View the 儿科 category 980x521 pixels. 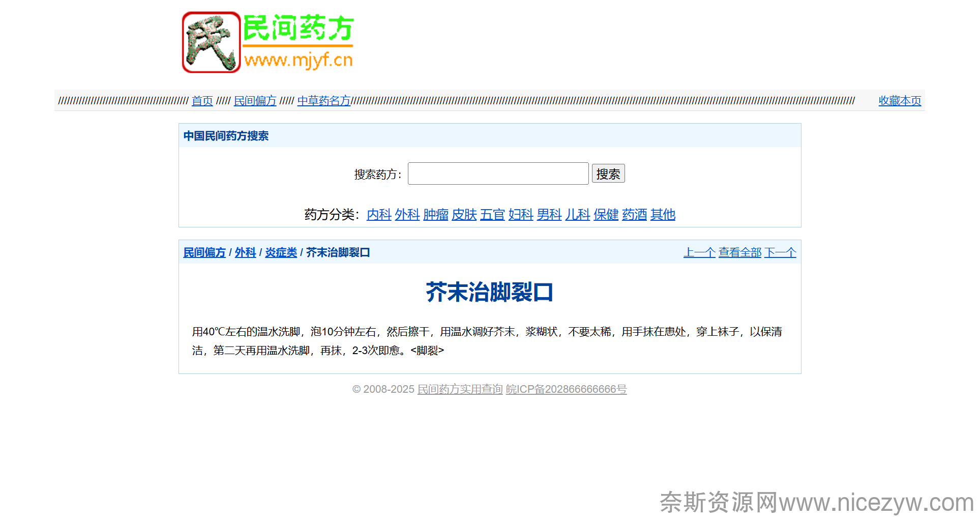[x=578, y=215]
